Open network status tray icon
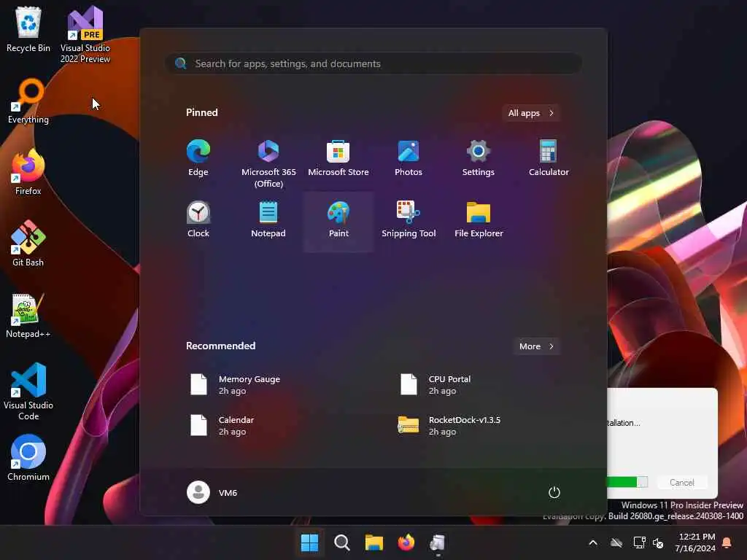Screen dimensions: 747x560 click(639, 542)
